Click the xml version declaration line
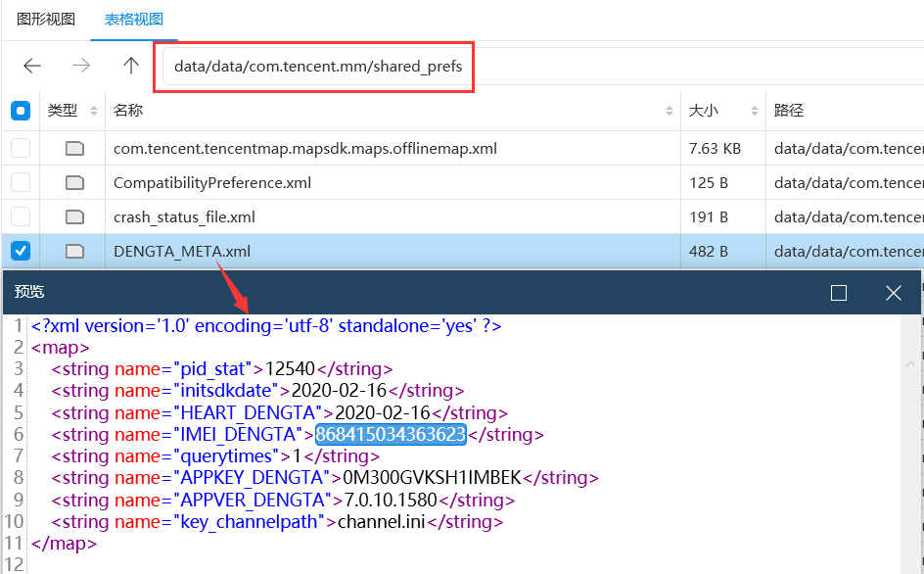Screen dimensions: 924x574 [266, 325]
